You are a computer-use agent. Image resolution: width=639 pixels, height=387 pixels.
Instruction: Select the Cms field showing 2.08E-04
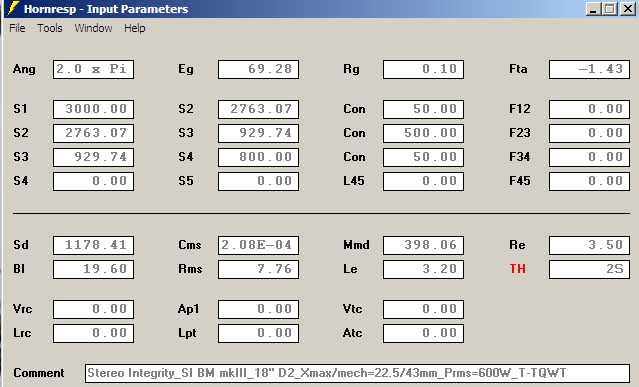(258, 245)
